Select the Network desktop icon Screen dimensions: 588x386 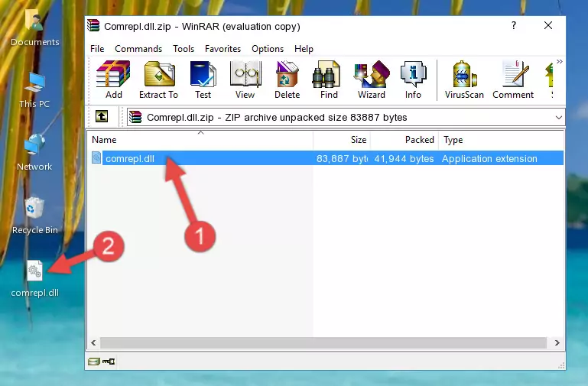[34, 153]
